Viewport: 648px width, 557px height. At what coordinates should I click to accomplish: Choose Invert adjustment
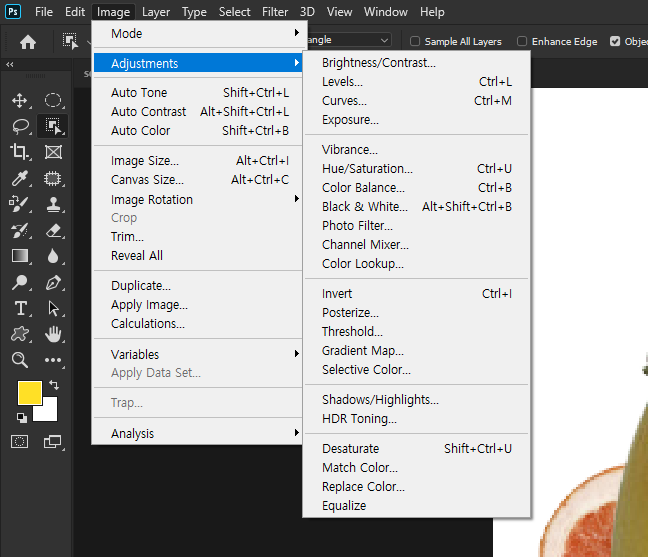tap(417, 293)
